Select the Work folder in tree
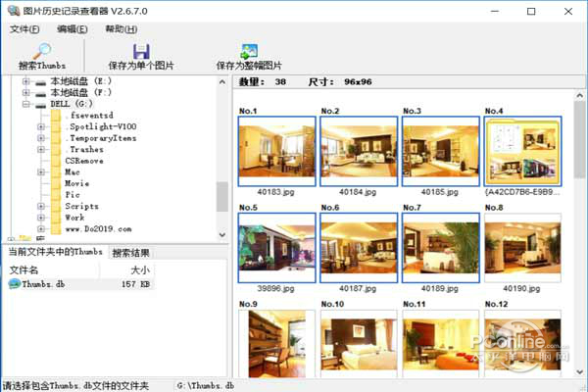Image resolution: width=588 pixels, height=392 pixels. (x=74, y=218)
